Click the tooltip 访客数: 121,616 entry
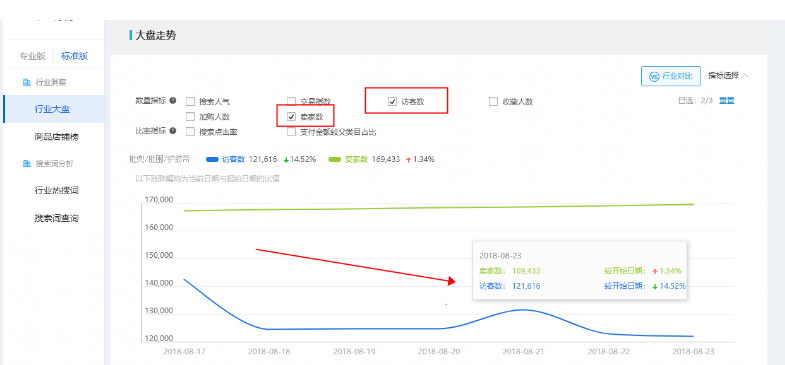785x365 pixels. point(510,286)
